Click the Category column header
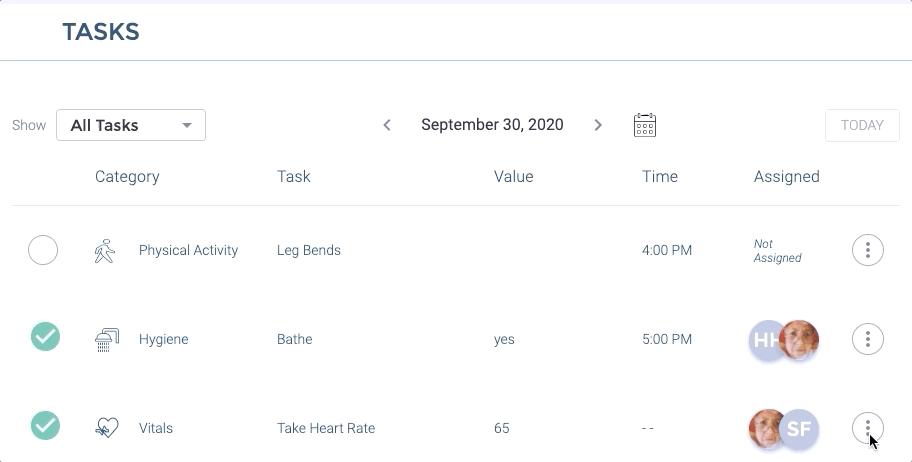Screen dimensions: 912x462 127,177
